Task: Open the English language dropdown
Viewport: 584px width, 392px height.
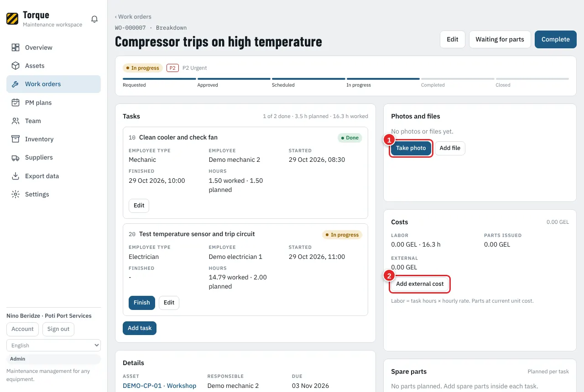Action: point(53,345)
